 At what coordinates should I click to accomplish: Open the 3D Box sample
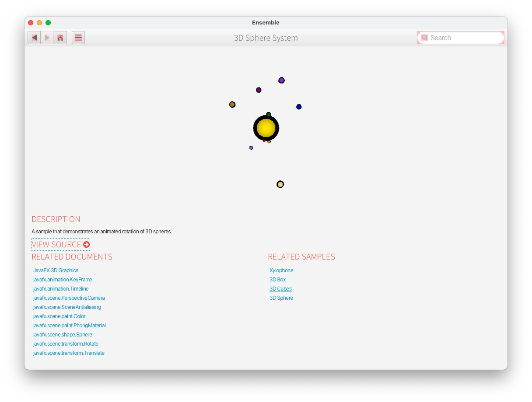pos(277,280)
